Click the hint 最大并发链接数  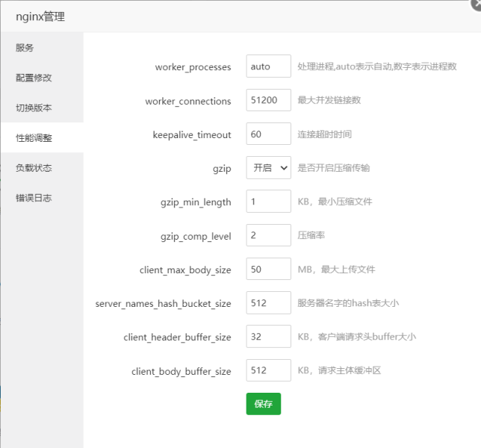[329, 100]
